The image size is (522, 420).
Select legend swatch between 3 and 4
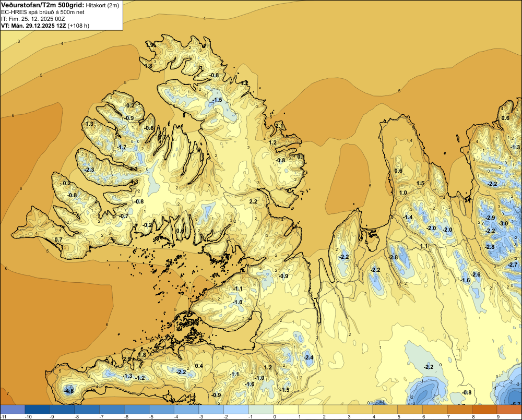click(x=361, y=410)
